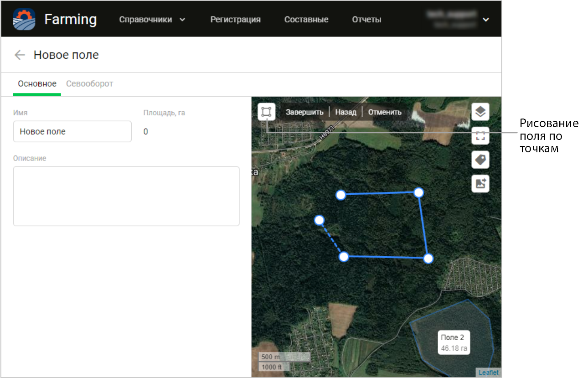Click the Площадь, га label
This screenshot has height=378, width=588.
pyautogui.click(x=164, y=113)
